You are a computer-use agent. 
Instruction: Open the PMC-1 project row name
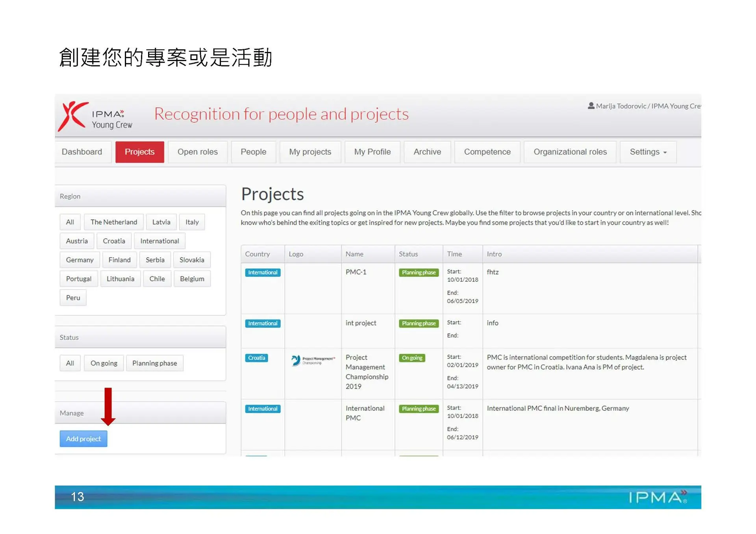click(356, 272)
